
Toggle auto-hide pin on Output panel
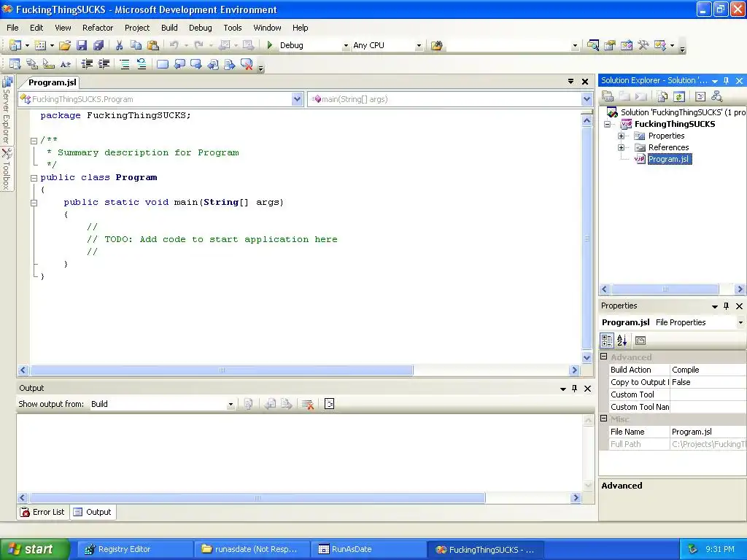[575, 389]
